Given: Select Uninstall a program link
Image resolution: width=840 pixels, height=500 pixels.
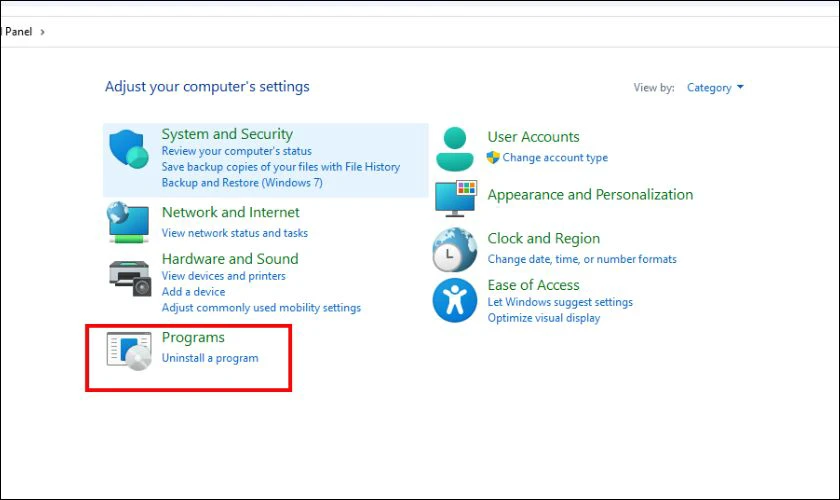Looking at the screenshot, I should point(210,358).
